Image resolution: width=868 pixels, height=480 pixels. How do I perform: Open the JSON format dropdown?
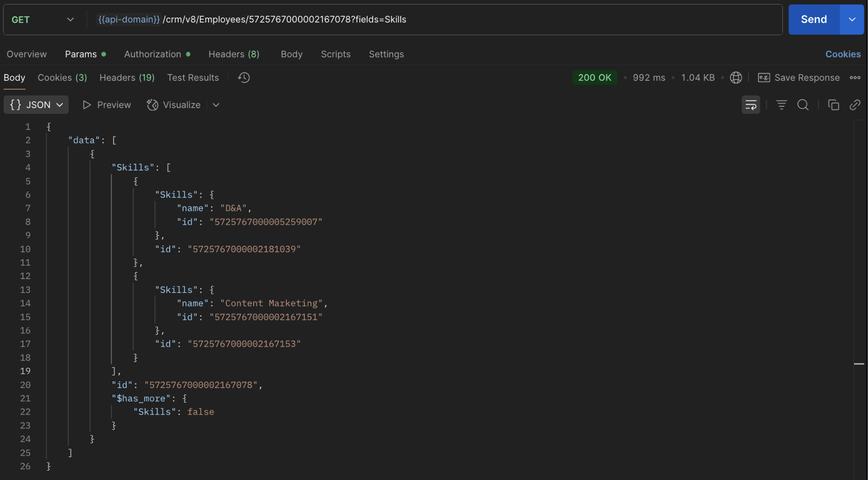(x=36, y=105)
